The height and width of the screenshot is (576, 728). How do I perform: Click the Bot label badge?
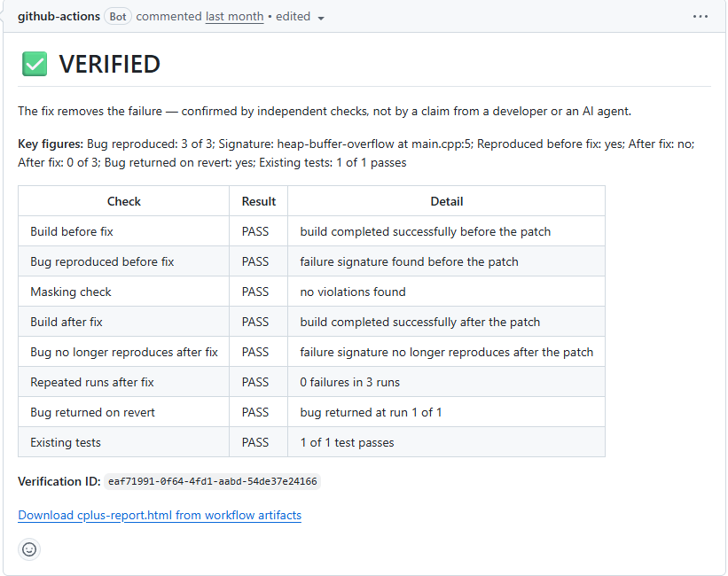point(117,16)
